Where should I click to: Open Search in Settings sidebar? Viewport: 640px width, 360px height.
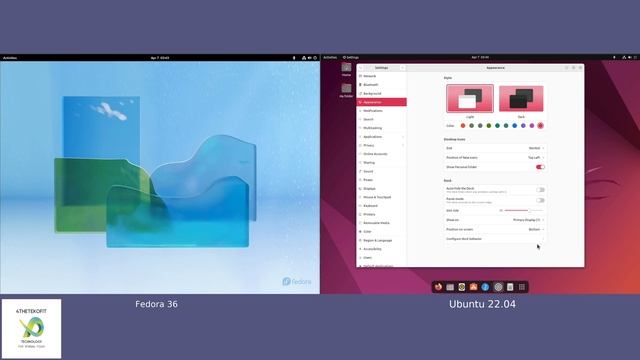coord(382,119)
